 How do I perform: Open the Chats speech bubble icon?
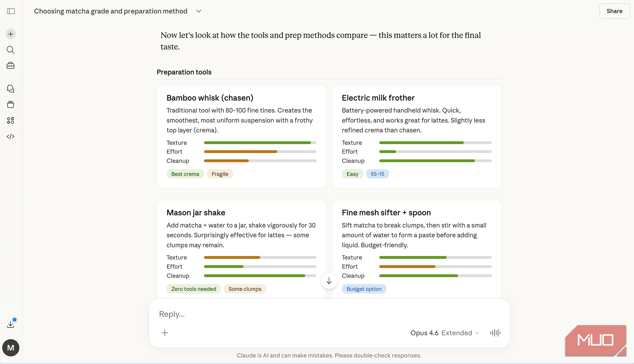[x=10, y=89]
